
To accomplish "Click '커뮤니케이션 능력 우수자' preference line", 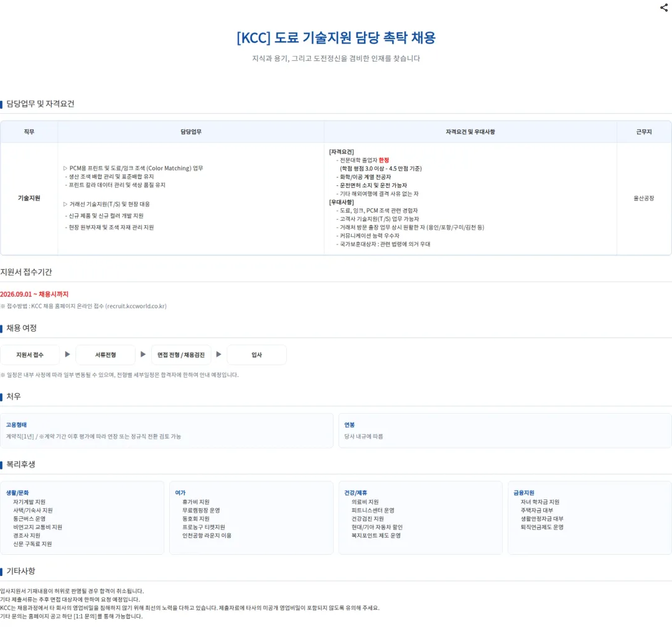I will click(368, 236).
